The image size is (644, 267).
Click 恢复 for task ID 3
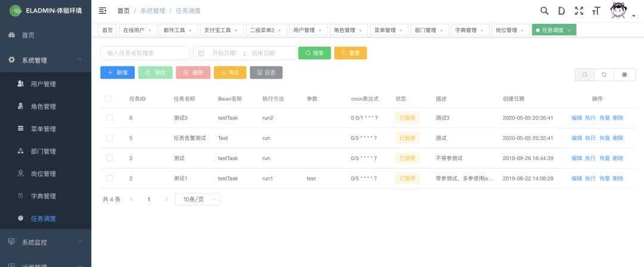pos(605,158)
